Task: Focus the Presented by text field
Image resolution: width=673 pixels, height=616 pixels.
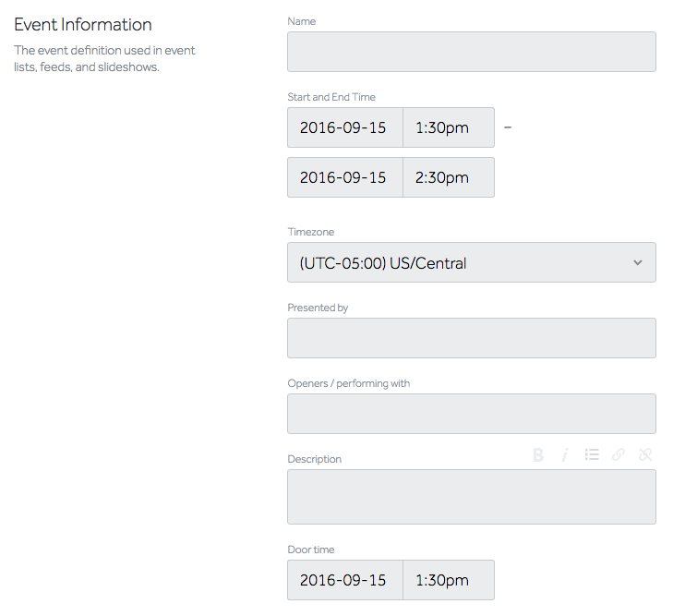Action: click(471, 338)
